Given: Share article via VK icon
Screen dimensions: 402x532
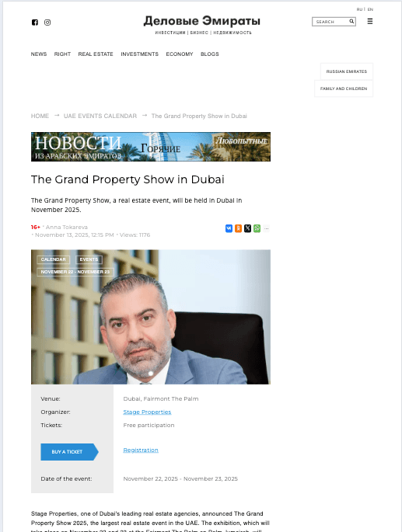Looking at the screenshot, I should pos(229,228).
